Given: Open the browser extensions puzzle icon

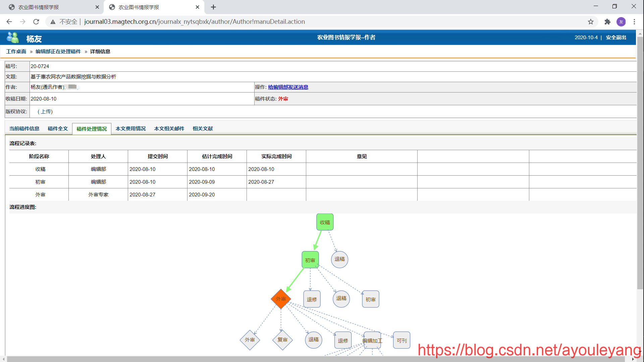Looking at the screenshot, I should pyautogui.click(x=607, y=22).
